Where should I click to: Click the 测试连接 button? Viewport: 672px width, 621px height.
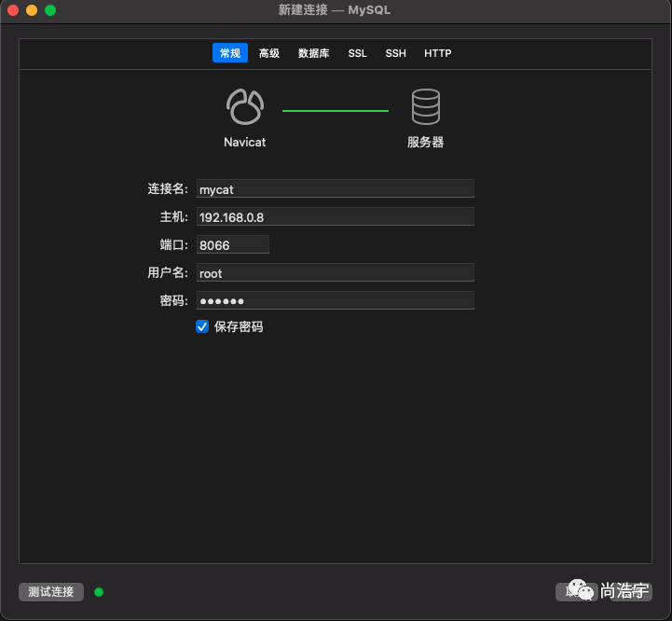[x=51, y=592]
